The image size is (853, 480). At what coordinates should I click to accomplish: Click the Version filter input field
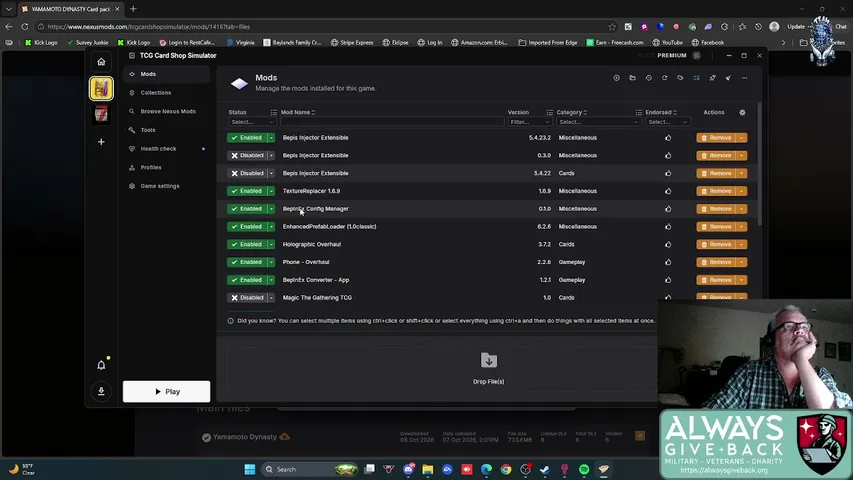(530, 122)
